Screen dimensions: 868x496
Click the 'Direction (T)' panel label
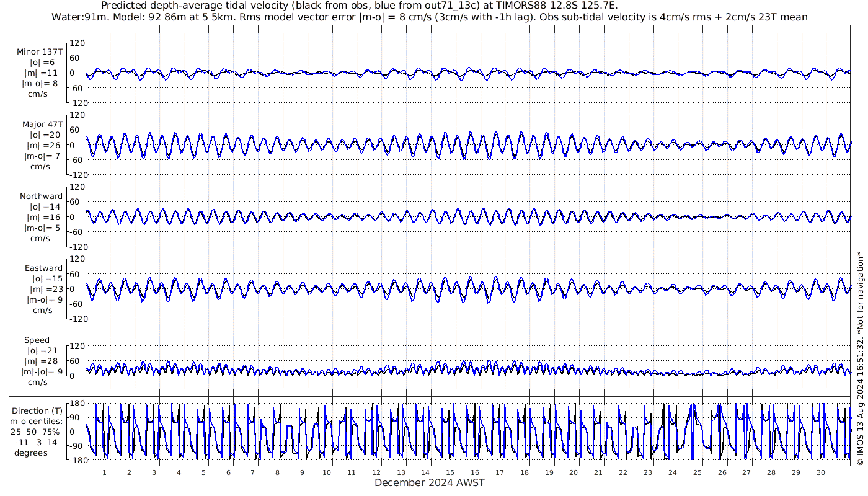[38, 411]
